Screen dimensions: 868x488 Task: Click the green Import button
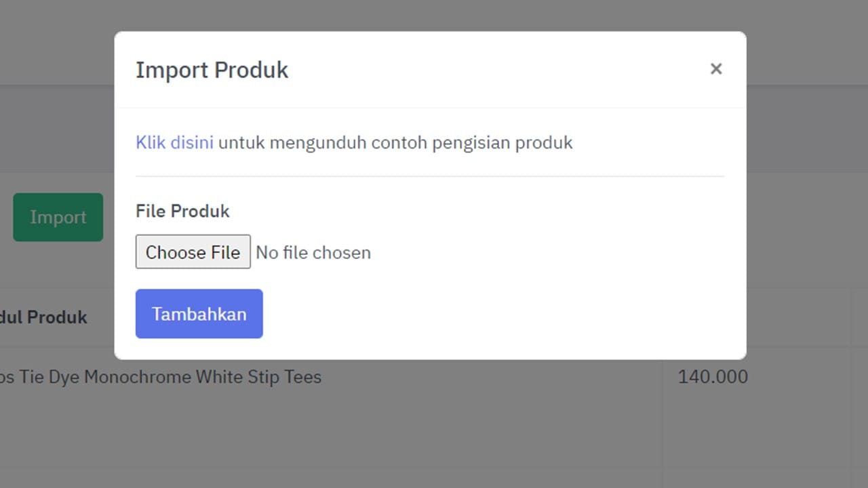click(58, 217)
